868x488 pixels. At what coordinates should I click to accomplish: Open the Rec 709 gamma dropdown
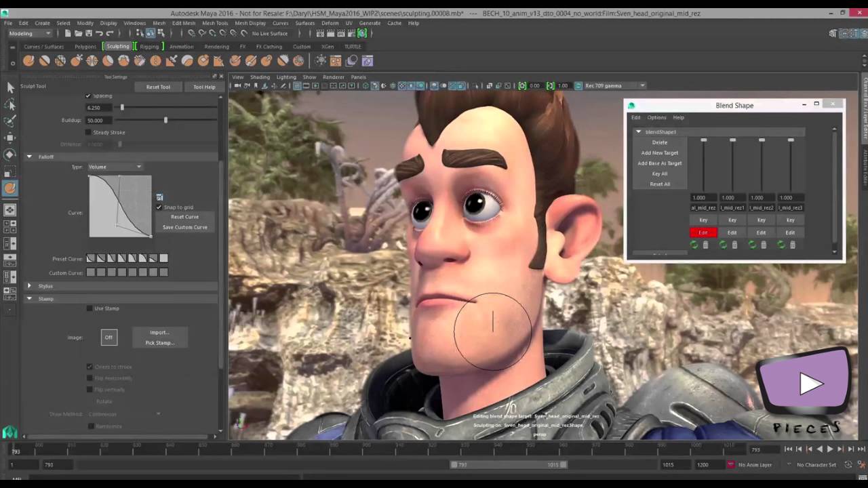pos(615,85)
